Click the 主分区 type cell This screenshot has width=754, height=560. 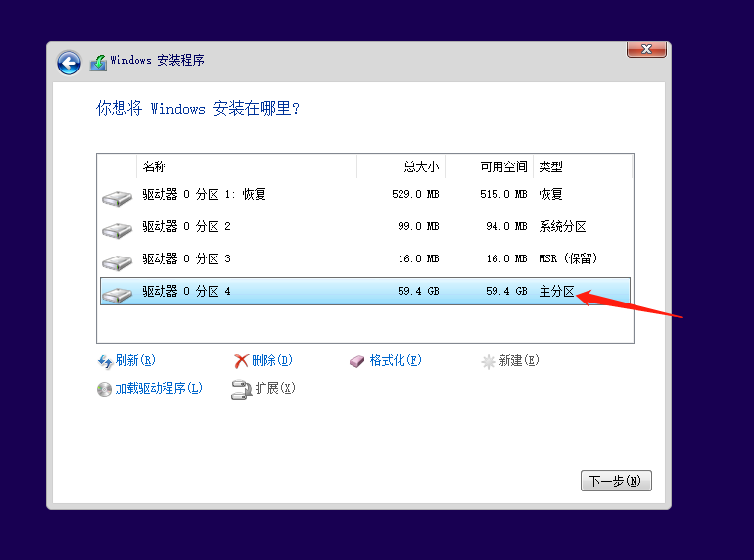(556, 291)
